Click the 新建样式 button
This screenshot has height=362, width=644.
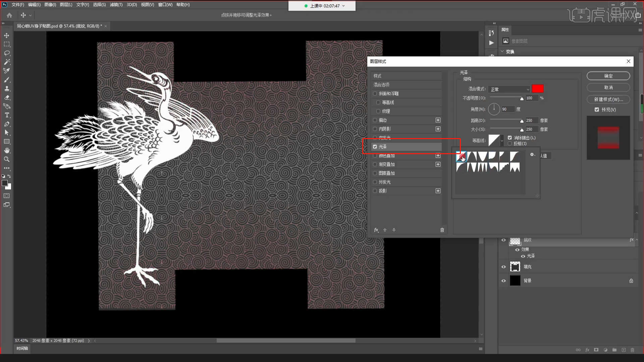(608, 100)
